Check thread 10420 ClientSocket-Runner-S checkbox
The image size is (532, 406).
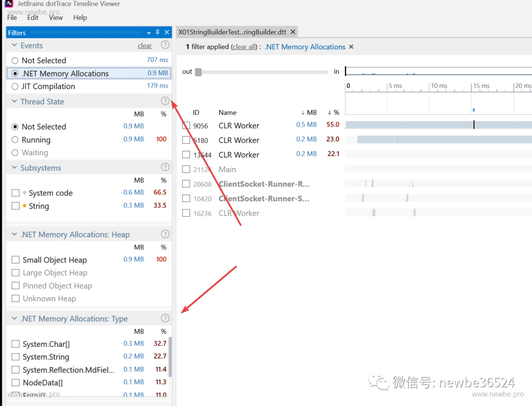(186, 198)
